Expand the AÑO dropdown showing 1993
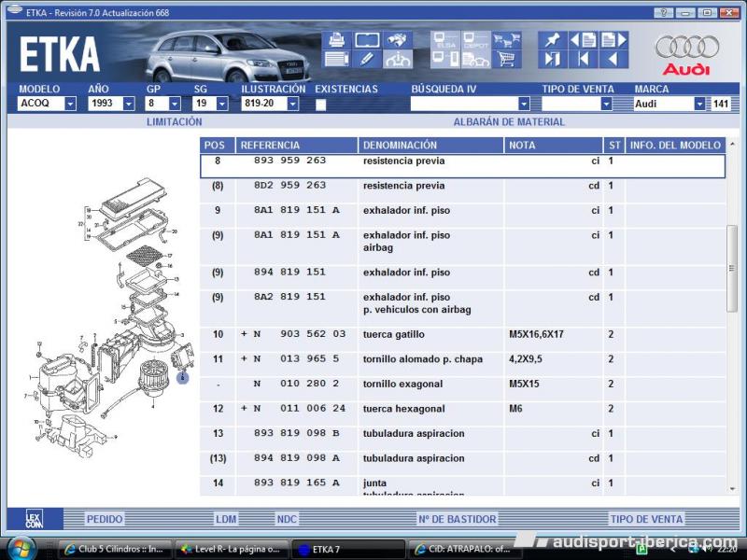Viewport: 747px width, 560px height. pos(129,104)
